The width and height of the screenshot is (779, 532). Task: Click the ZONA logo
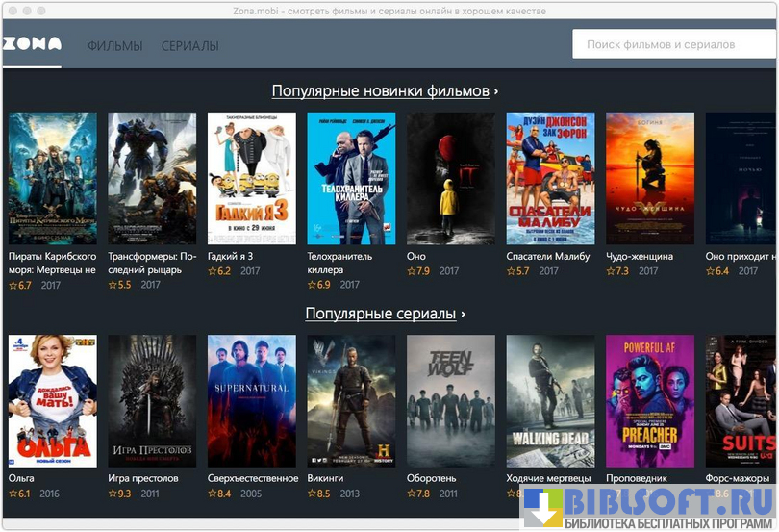[32, 44]
